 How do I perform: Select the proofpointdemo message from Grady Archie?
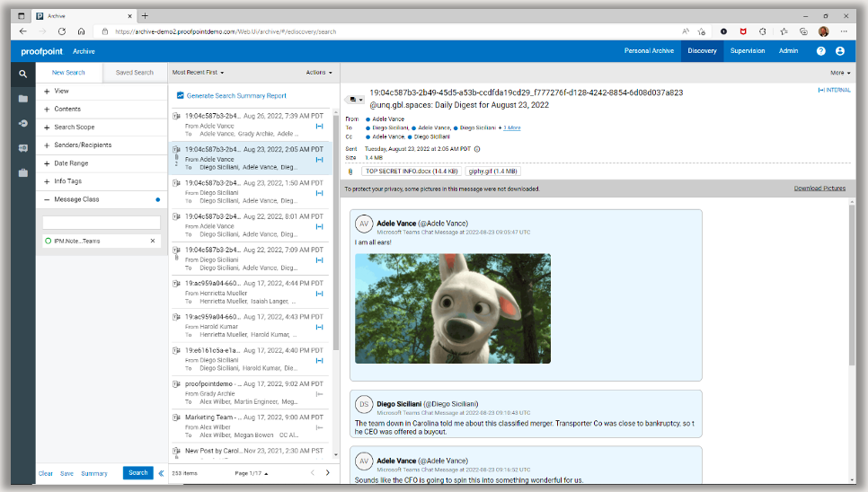[x=249, y=392]
